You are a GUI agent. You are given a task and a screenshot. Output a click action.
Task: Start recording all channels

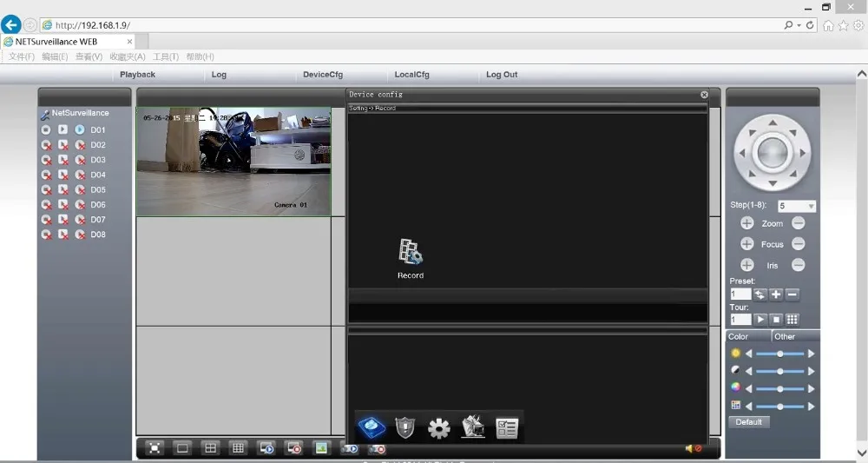coord(349,448)
